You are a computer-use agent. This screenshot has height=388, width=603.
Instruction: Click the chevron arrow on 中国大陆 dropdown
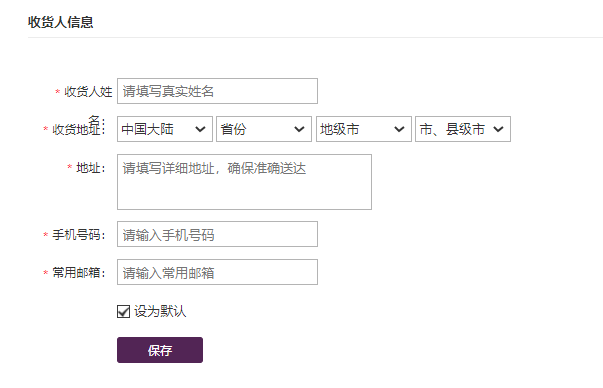tap(200, 129)
